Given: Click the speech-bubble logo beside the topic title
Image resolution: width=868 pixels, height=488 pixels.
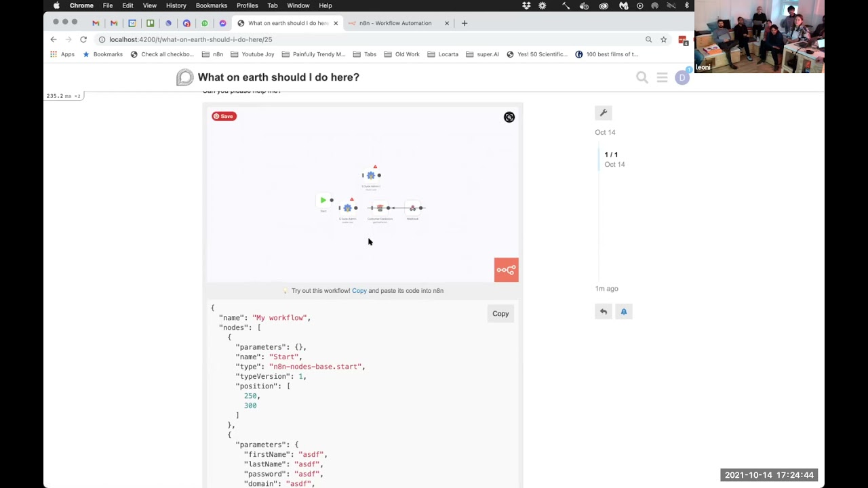Looking at the screenshot, I should point(184,77).
